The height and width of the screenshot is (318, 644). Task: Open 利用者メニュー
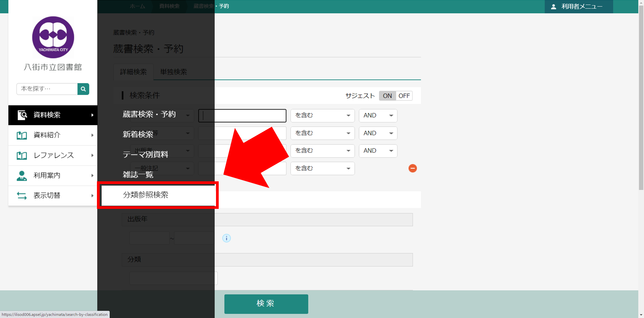point(579,7)
